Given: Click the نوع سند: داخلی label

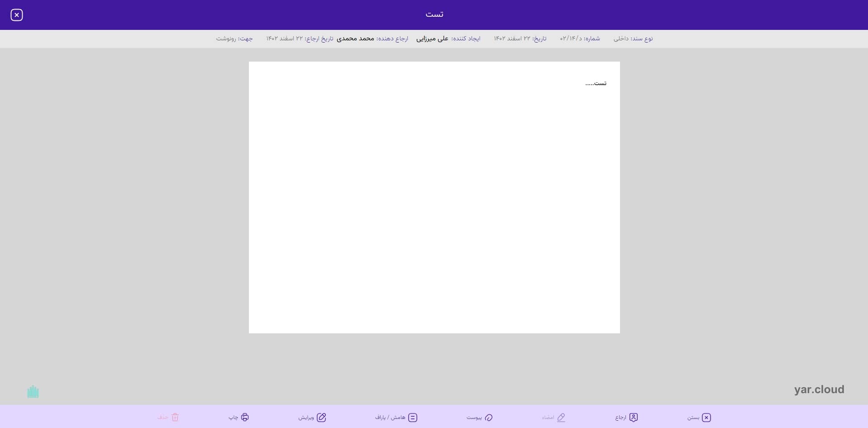Looking at the screenshot, I should tap(633, 38).
